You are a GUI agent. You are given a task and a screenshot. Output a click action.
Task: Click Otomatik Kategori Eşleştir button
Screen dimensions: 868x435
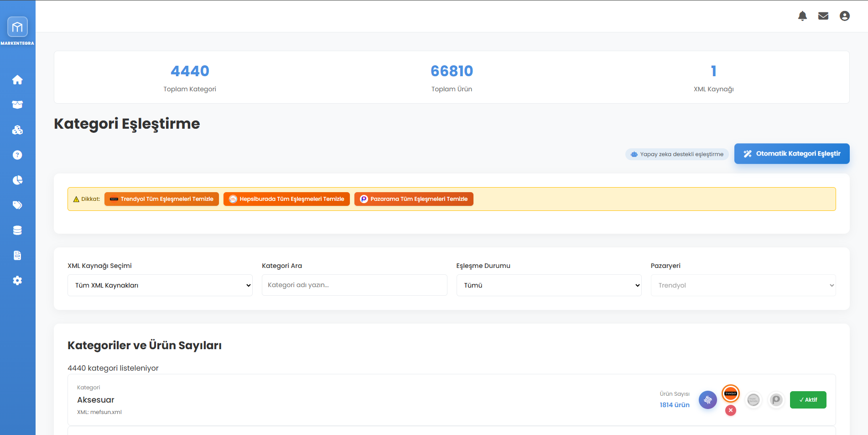click(791, 154)
